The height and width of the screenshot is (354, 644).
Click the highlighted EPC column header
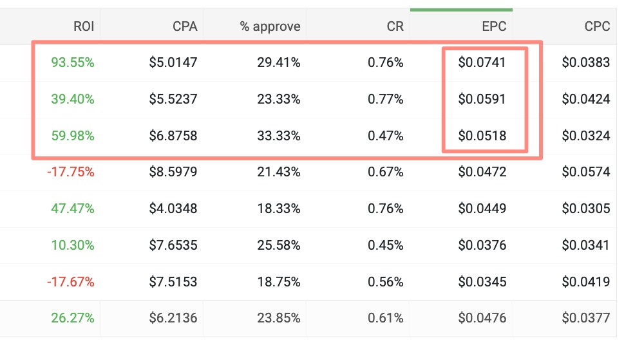pyautogui.click(x=493, y=27)
